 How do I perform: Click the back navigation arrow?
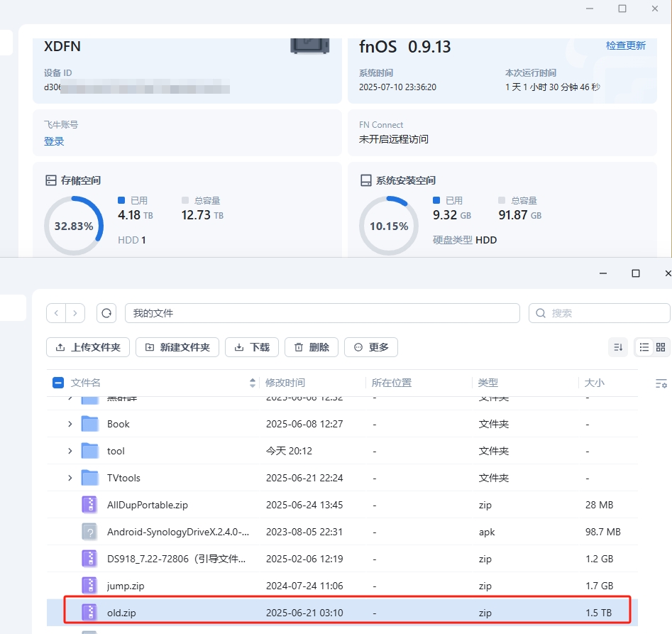56,313
